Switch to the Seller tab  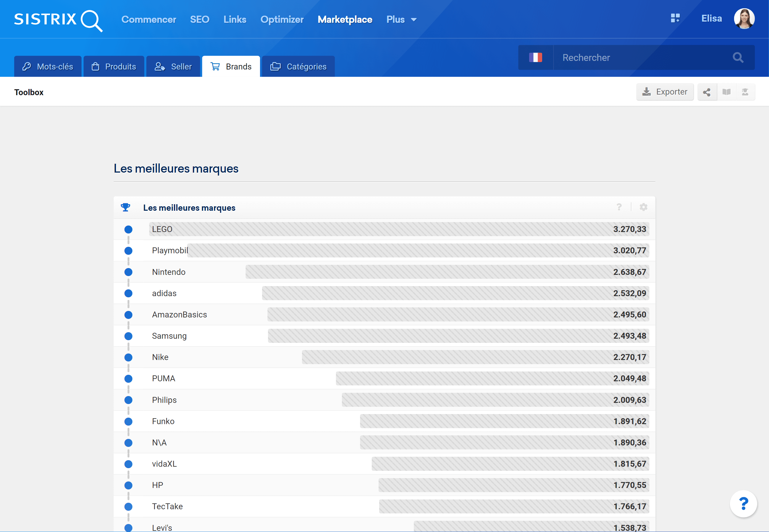pyautogui.click(x=173, y=66)
